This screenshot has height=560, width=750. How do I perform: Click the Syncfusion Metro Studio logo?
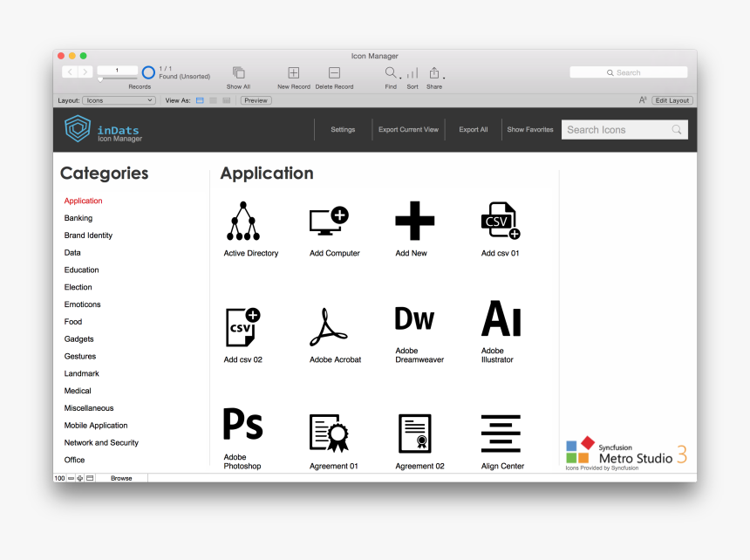(626, 454)
